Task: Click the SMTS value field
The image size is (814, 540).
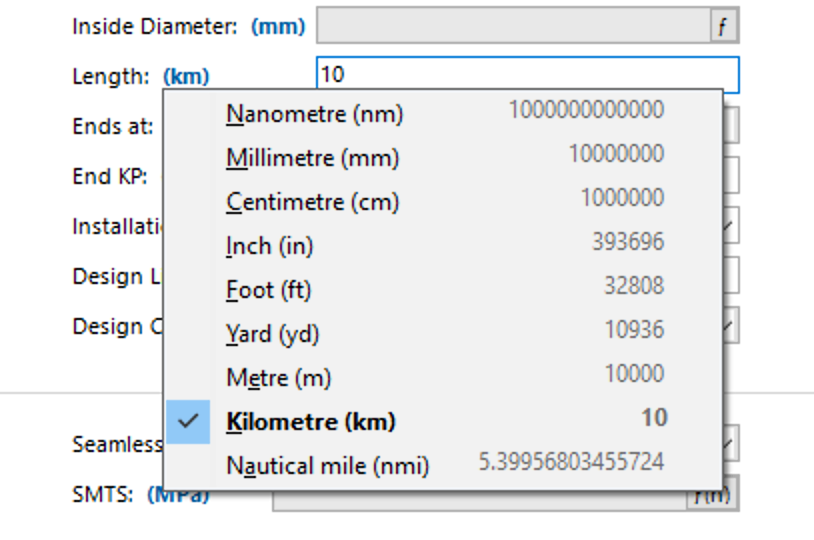Action: coord(480,497)
